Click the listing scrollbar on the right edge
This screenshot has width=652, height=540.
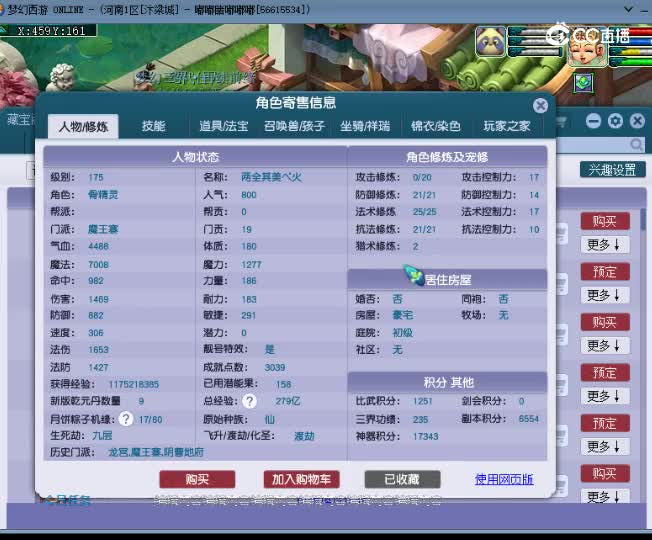point(644,218)
